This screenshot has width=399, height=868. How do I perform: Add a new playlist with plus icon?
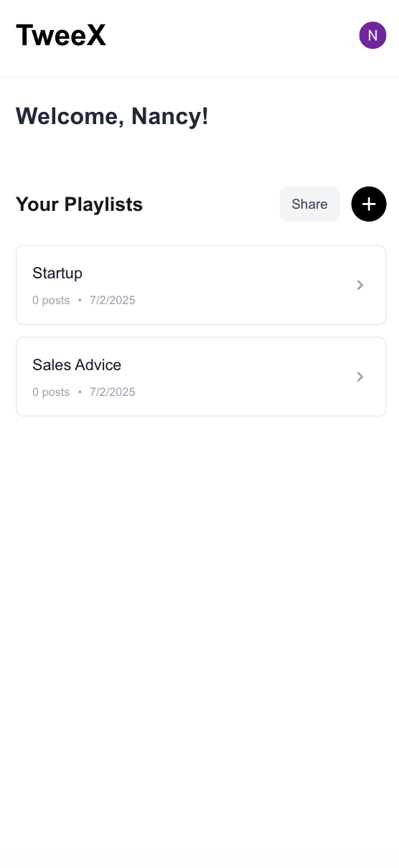[x=369, y=204]
